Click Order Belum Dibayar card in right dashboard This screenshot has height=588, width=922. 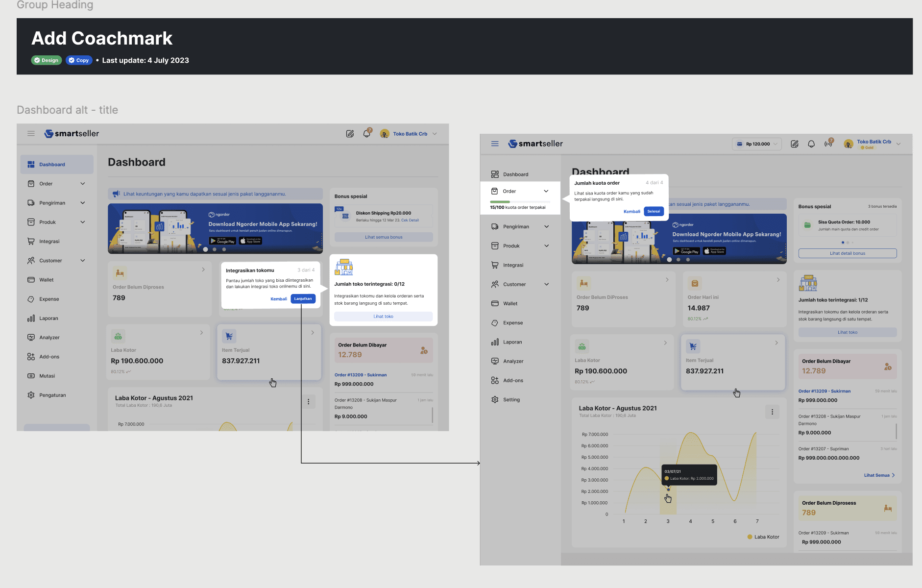[x=848, y=366]
